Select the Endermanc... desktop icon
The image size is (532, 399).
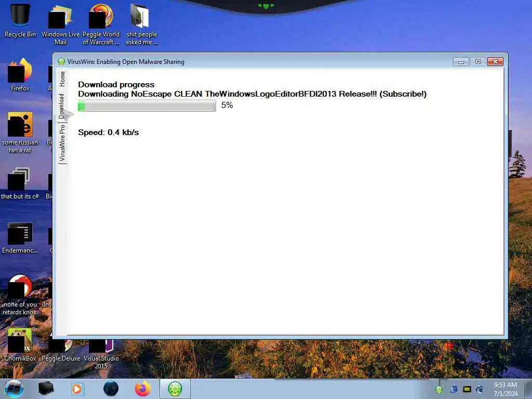pos(20,237)
